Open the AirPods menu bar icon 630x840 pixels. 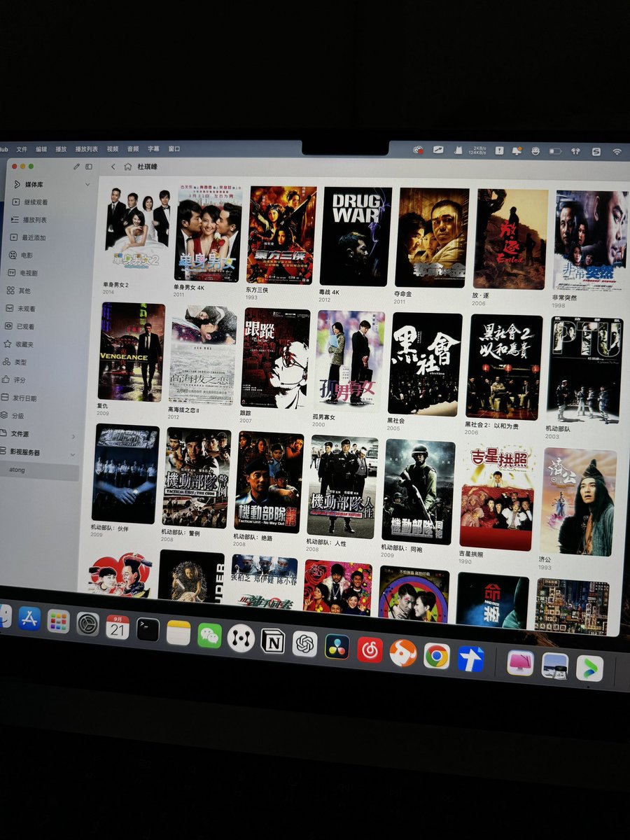575,150
